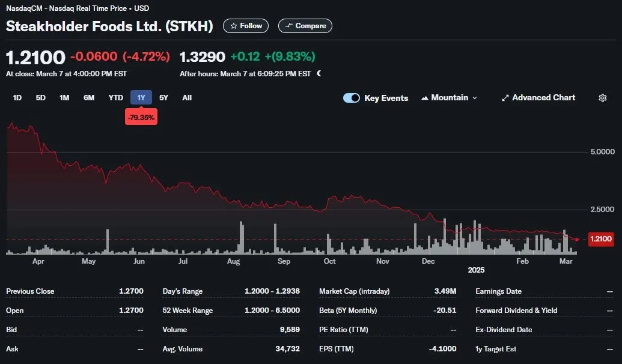
Task: Click the Ex-Dividend Date label
Action: (504, 330)
